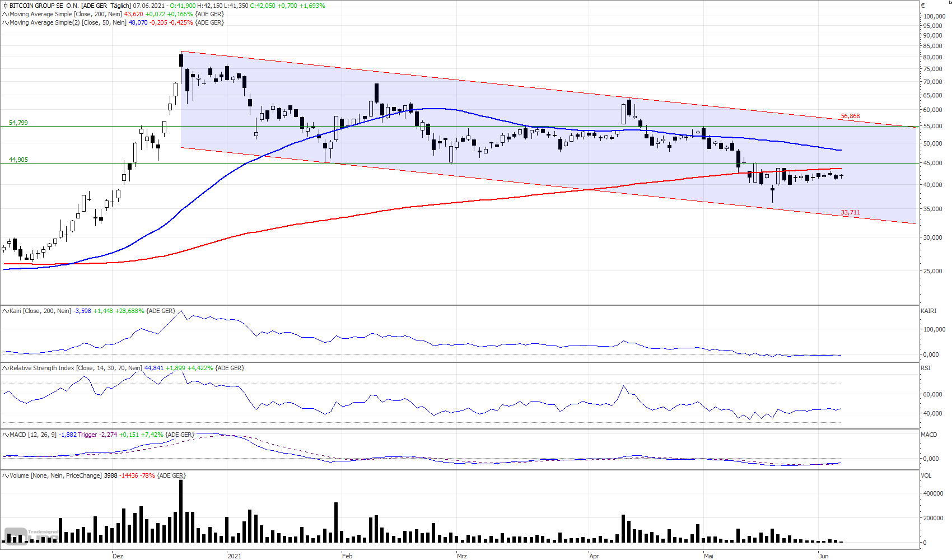Click the RSI value 44,841 in the label
This screenshot has width=952, height=560.
pyautogui.click(x=154, y=368)
